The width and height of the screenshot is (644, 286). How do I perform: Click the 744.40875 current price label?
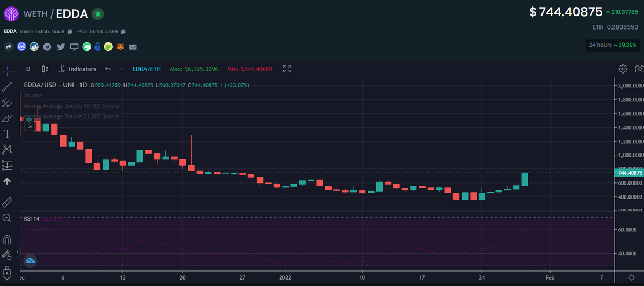click(630, 173)
